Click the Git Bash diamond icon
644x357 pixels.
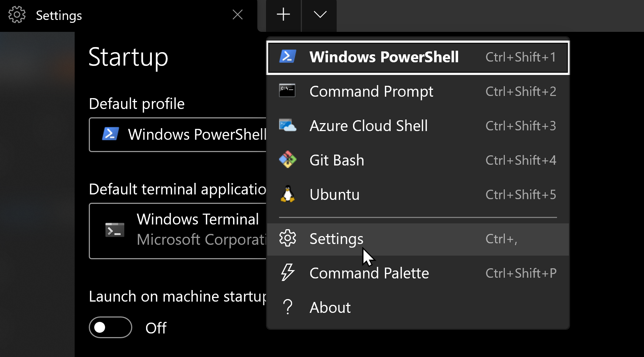pos(287,160)
